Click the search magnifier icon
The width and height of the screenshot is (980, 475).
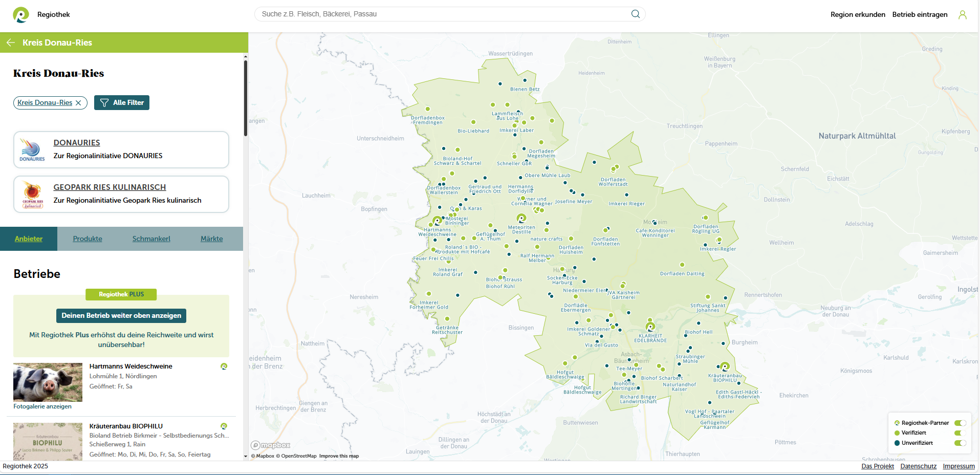click(636, 14)
